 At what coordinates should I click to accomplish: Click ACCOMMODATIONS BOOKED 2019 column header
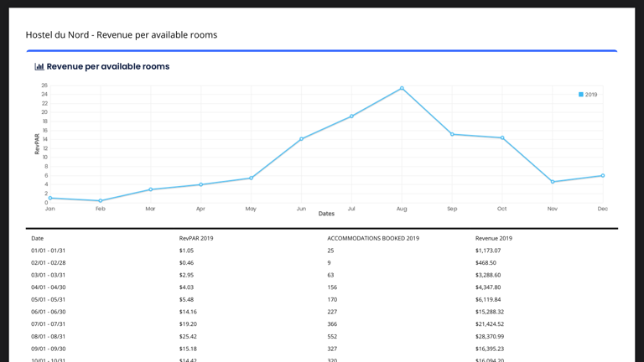click(373, 238)
